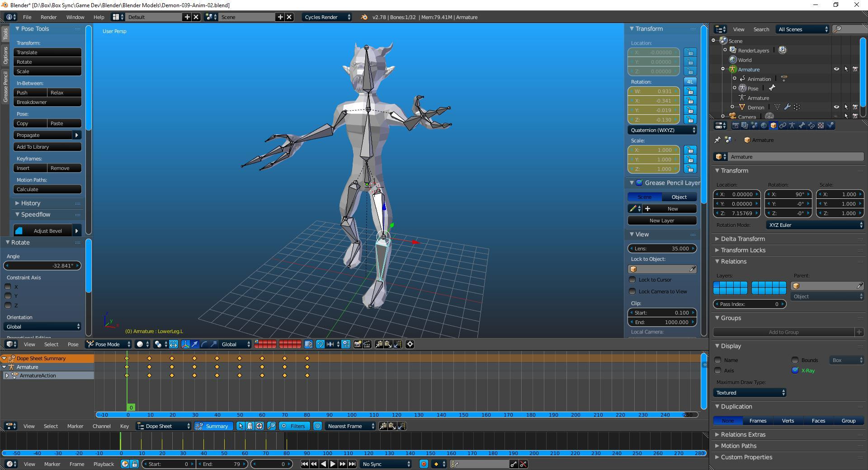The width and height of the screenshot is (868, 470).
Task: Click the pin icon in properties context row
Action: point(718,140)
